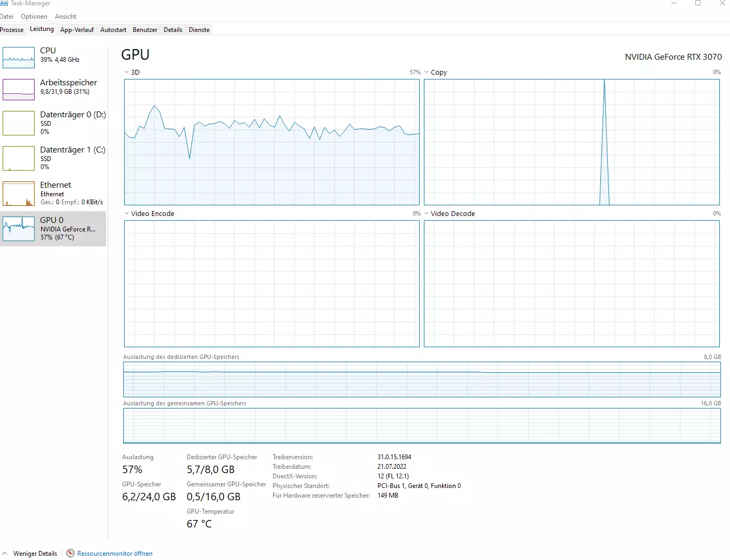Open the Optionen menu

tap(34, 17)
